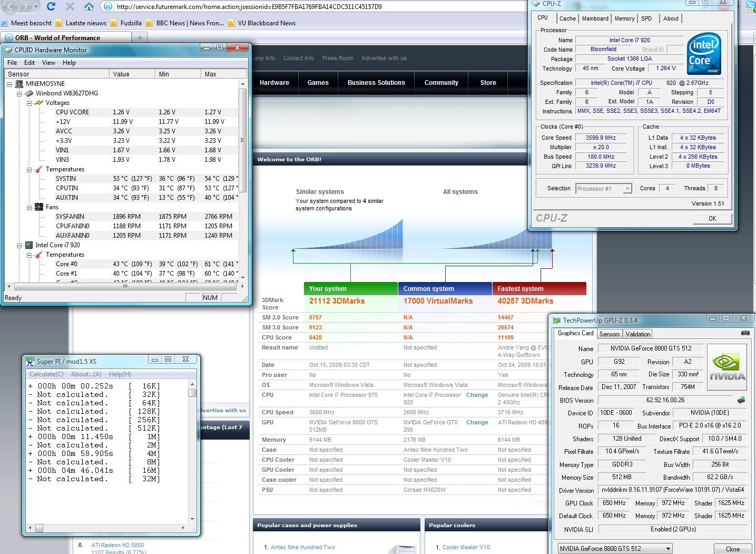
Task: Go to the browser Home page
Action: click(89, 6)
